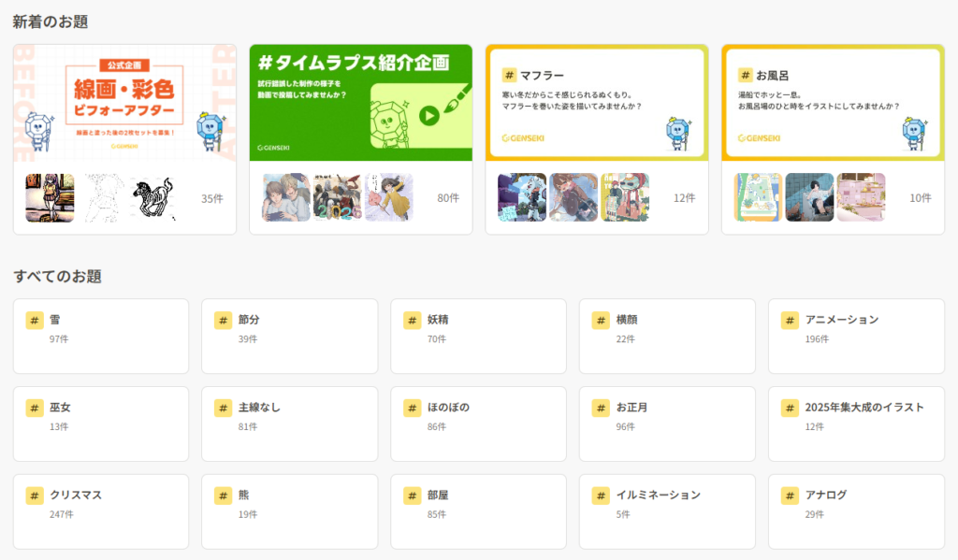
Task: Click the play icon on タイムラプス紹介企画 banner
Action: tap(428, 116)
